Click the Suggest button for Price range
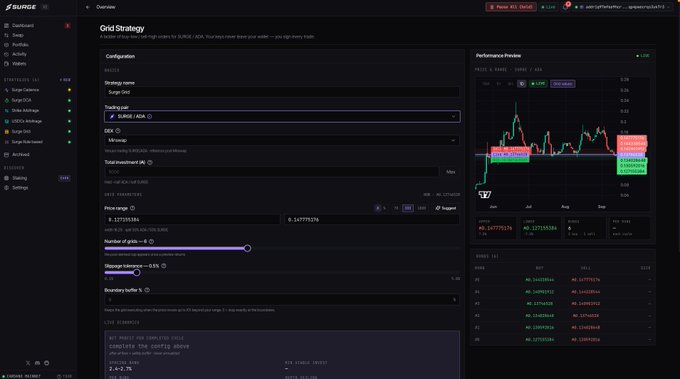Image resolution: width=680 pixels, height=379 pixels. tap(446, 208)
